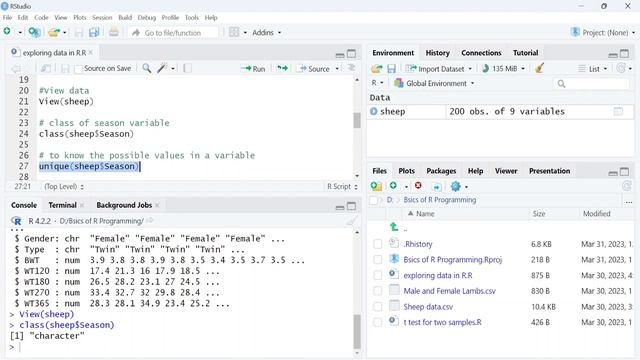This screenshot has width=640, height=360.
Task: Open the t test for two samples.R file
Action: tap(442, 322)
